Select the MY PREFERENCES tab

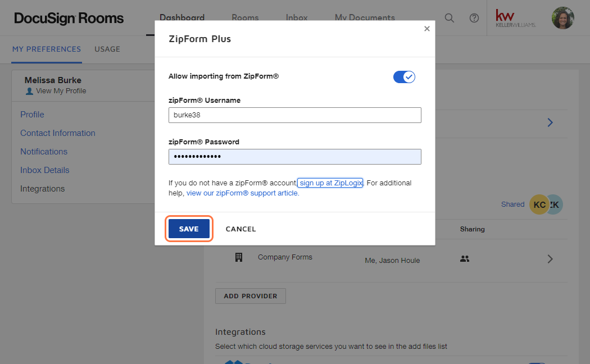pos(46,49)
